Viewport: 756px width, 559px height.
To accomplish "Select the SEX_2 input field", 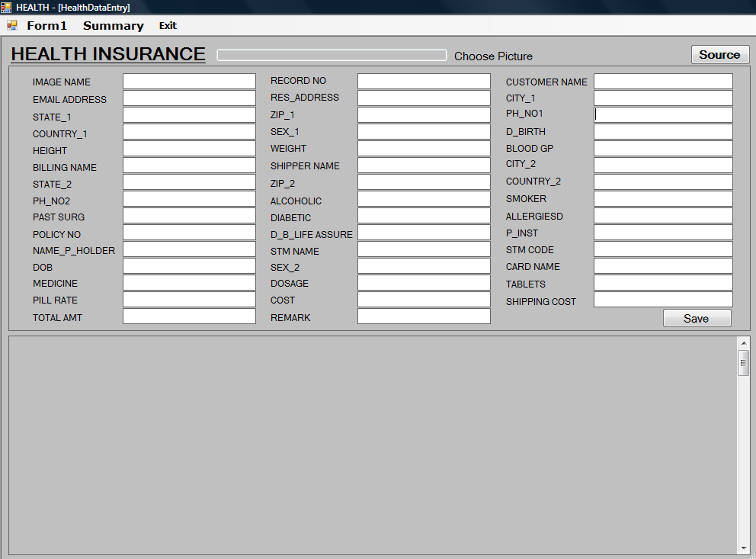I will [x=424, y=265].
